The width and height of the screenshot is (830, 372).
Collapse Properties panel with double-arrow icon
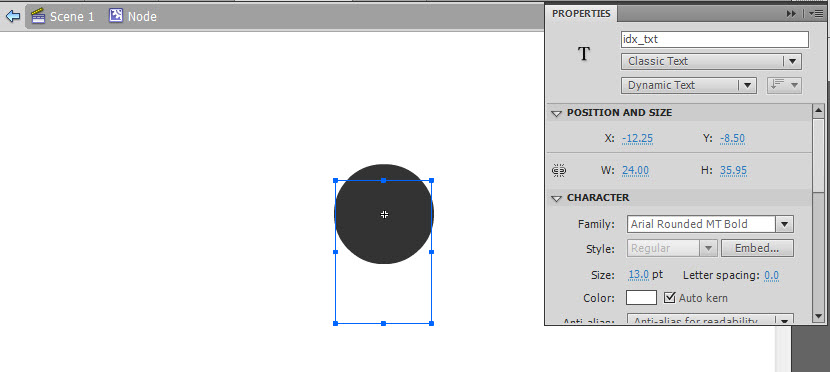791,14
